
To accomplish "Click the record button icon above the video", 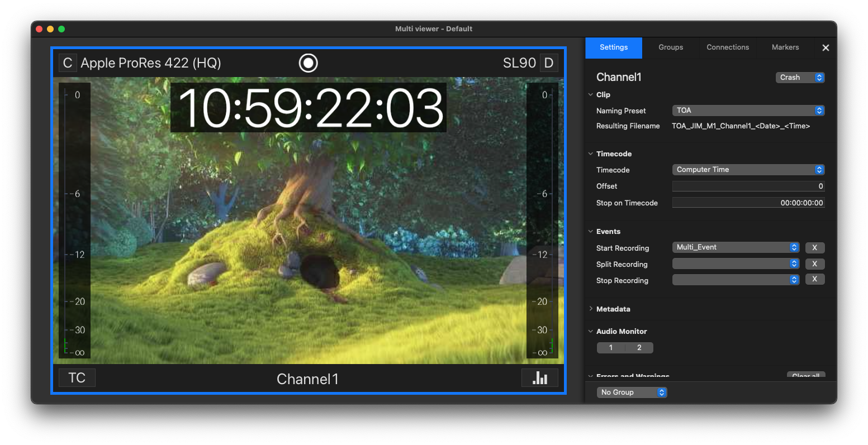I will click(308, 63).
